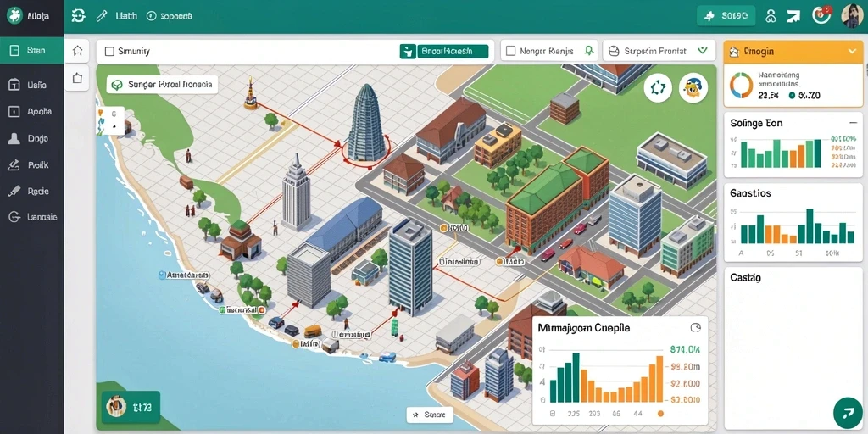Click the mascot face icon on map
Viewport: 868px width, 434px height.
(x=693, y=88)
